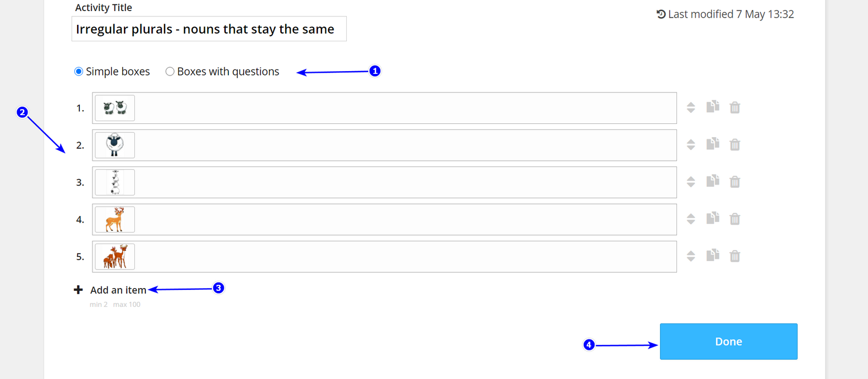Duplicate item 5 with the copy icon

point(713,256)
